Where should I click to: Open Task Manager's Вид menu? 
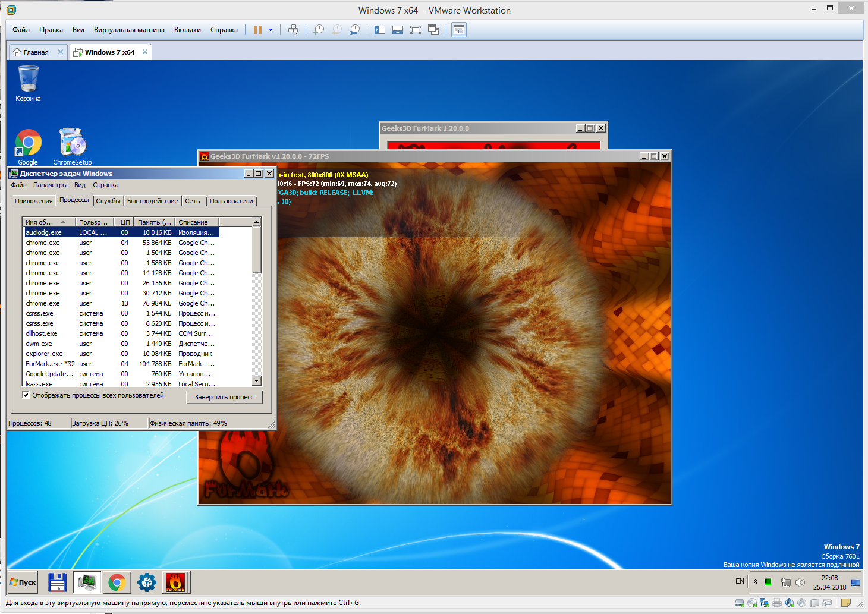tap(80, 185)
